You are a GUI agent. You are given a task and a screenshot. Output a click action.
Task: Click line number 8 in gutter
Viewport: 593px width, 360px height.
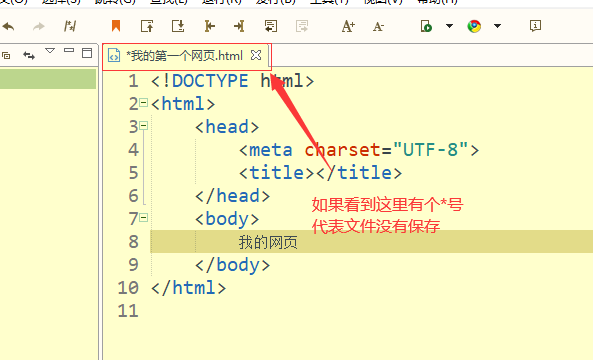click(133, 242)
